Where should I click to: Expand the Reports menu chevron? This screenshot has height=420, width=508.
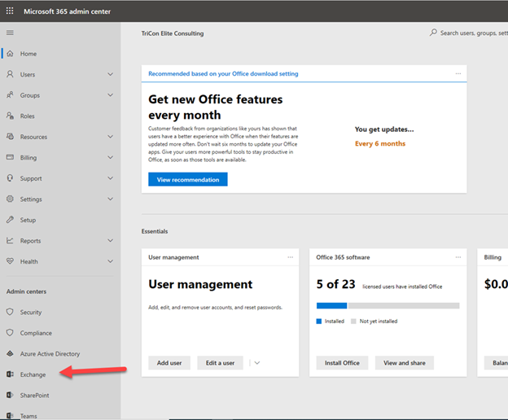pos(111,240)
